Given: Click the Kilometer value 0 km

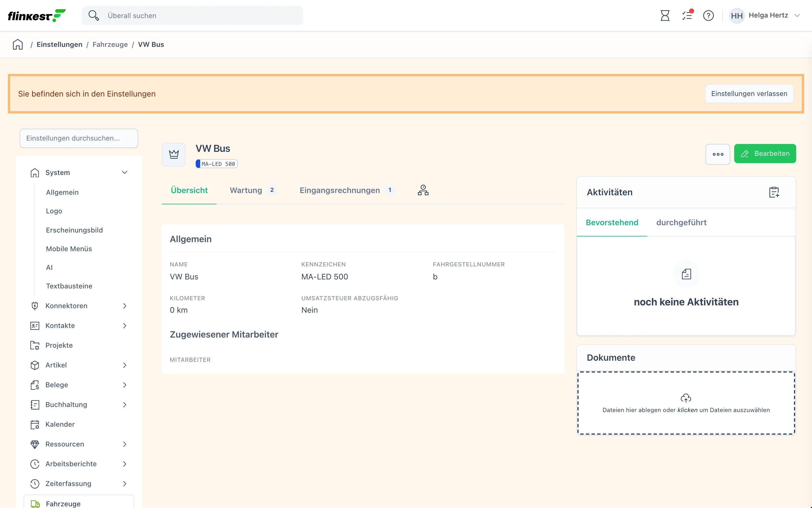Looking at the screenshot, I should coord(179,310).
